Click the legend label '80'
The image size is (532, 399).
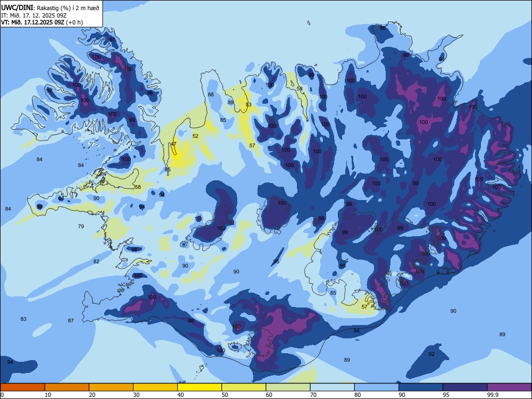pos(358,395)
